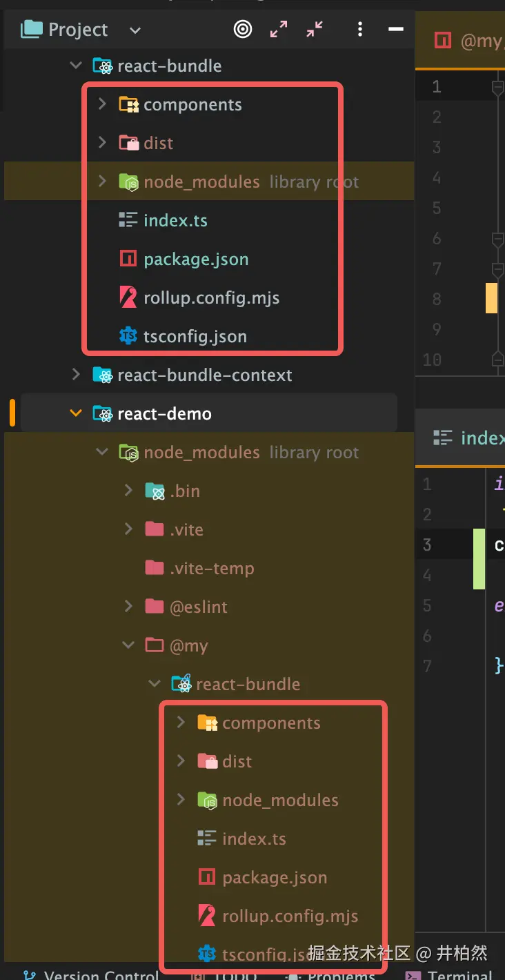
Task: Expand the top components folder
Action: (102, 104)
